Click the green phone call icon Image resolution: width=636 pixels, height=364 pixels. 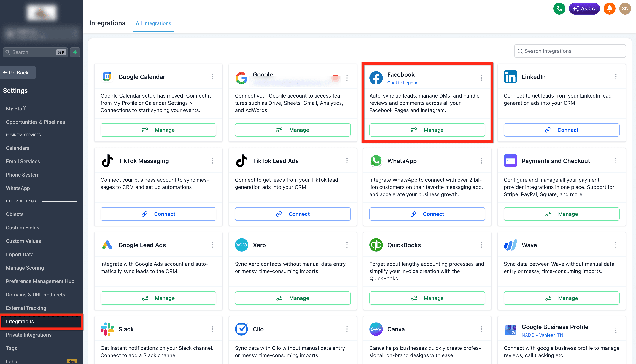click(x=559, y=9)
